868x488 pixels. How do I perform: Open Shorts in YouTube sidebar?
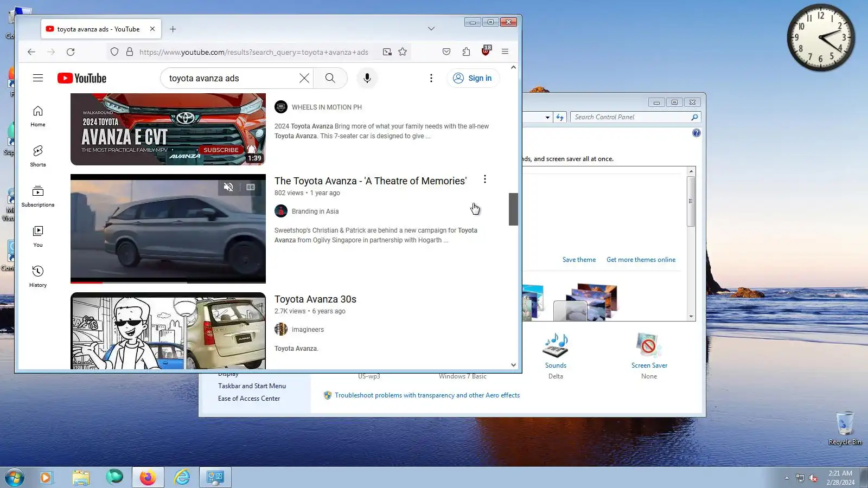pos(38,156)
